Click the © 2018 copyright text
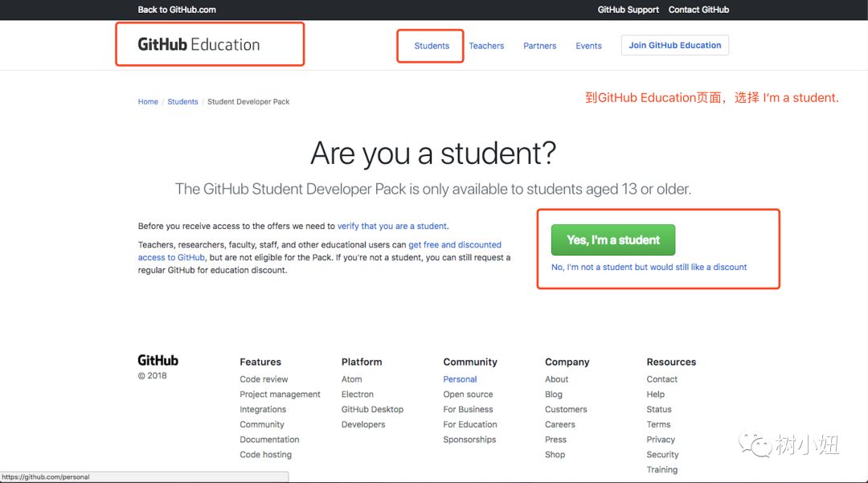 click(152, 375)
